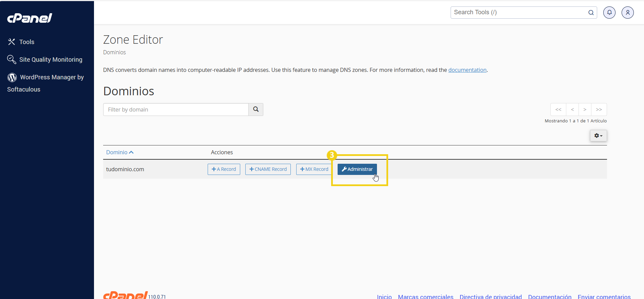Open Enviar comentarios footer link
Viewport: 644px width, 299px height.
click(604, 297)
